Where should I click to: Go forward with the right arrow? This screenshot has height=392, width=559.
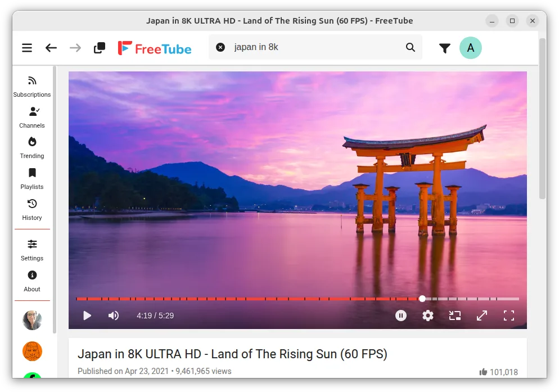[75, 48]
